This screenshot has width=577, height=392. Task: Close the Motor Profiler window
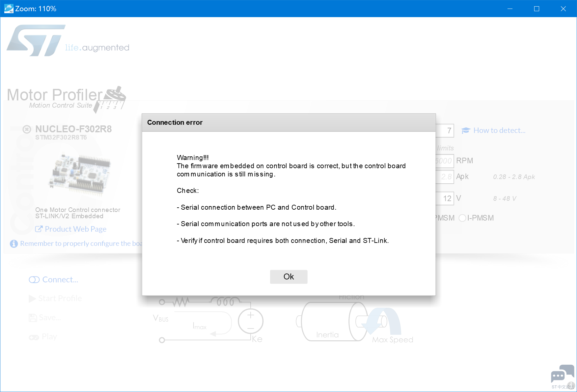pyautogui.click(x=563, y=9)
